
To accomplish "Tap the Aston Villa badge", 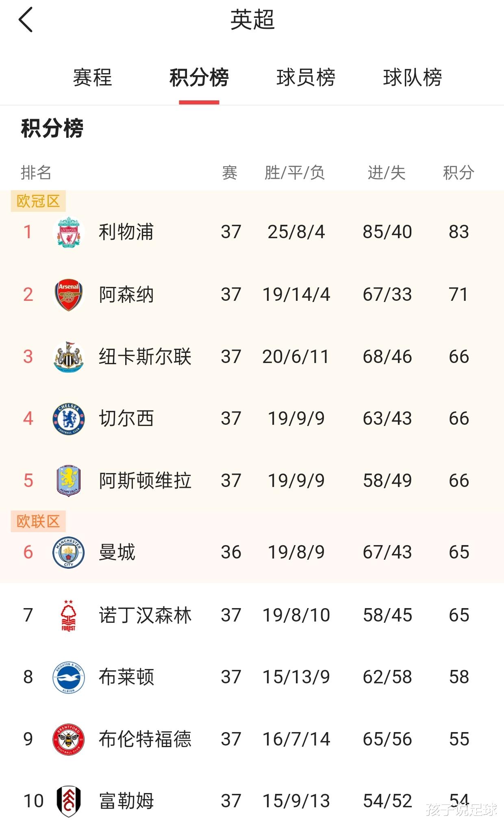I will [69, 481].
